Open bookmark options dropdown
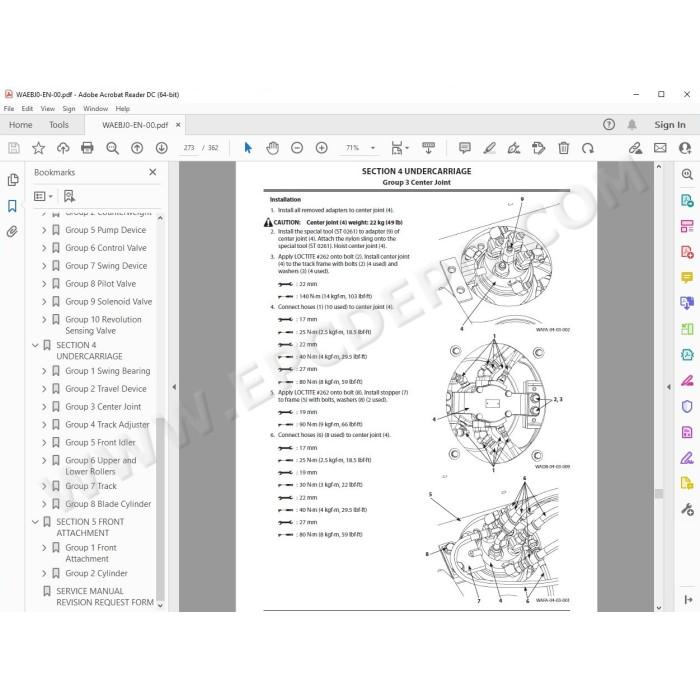The height and width of the screenshot is (700, 700). pyautogui.click(x=43, y=196)
